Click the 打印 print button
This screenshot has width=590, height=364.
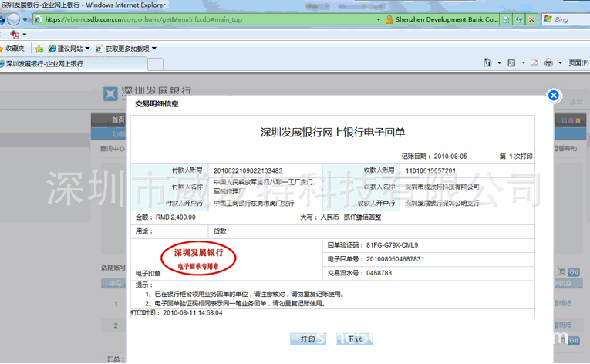308,339
